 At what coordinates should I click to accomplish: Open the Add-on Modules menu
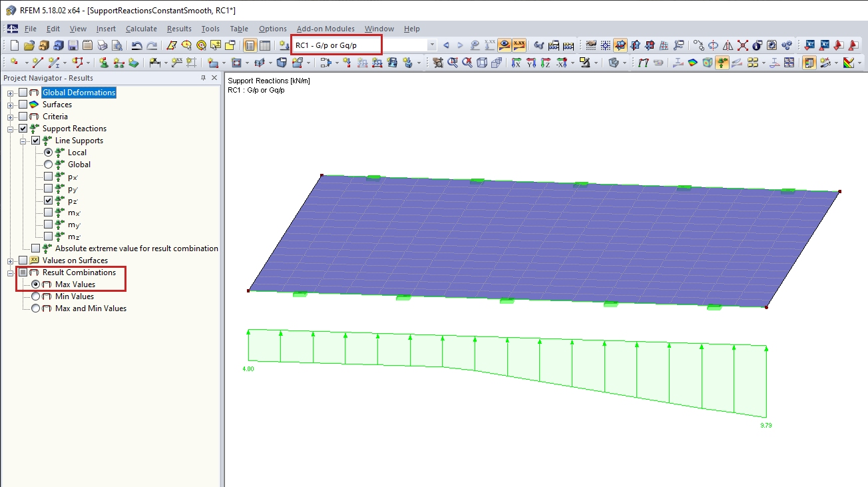pyautogui.click(x=325, y=29)
